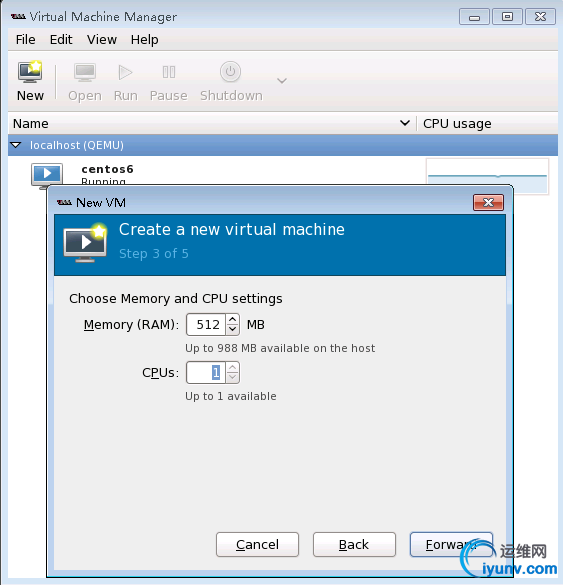
Task: Click the 'Up to 1 available' text
Action: pyautogui.click(x=231, y=396)
